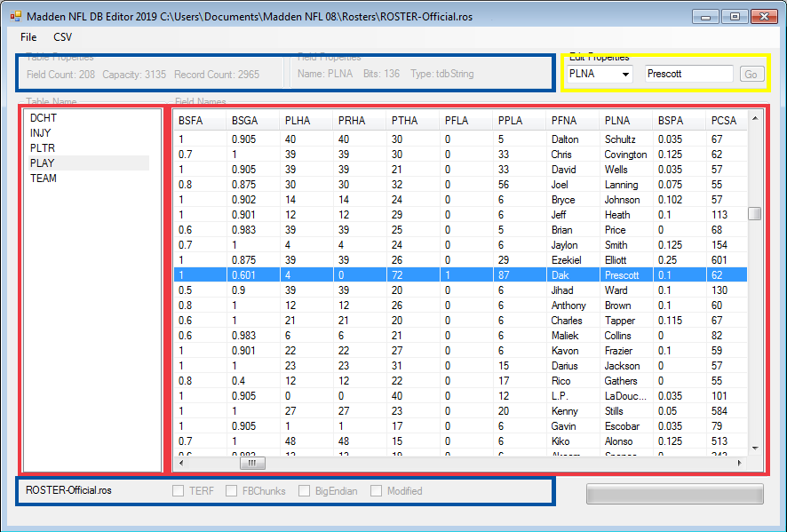Click the BSPA column header
This screenshot has width=787, height=532.
pos(679,121)
